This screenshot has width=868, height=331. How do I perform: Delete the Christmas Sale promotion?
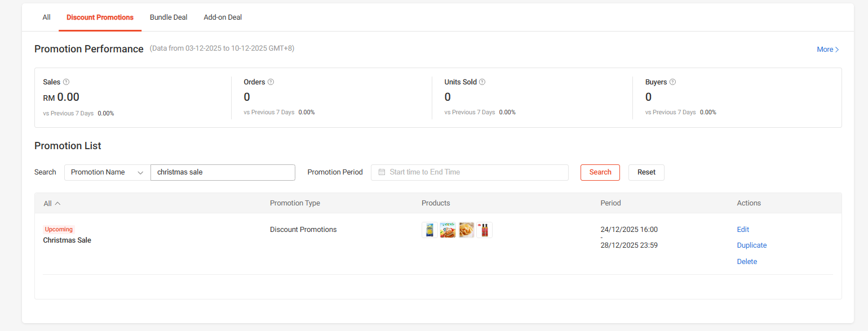[x=747, y=261]
